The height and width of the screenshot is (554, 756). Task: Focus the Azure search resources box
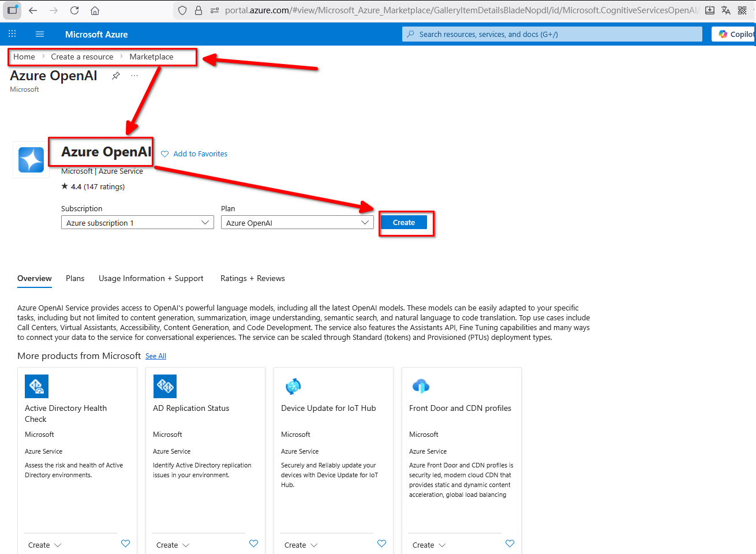552,34
